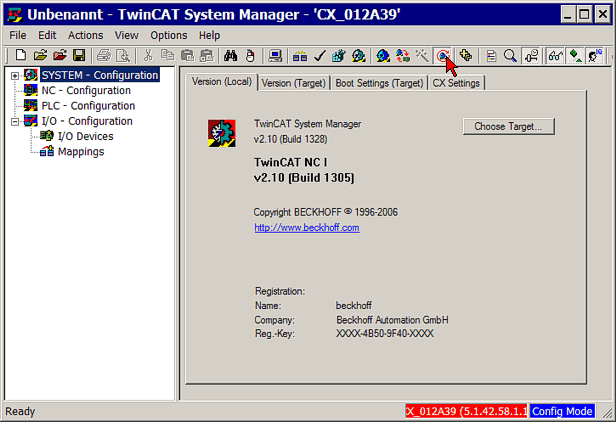Viewport: 616px width, 422px height.
Task: Click the SYSTEM - Configuration node icon
Action: [x=31, y=75]
